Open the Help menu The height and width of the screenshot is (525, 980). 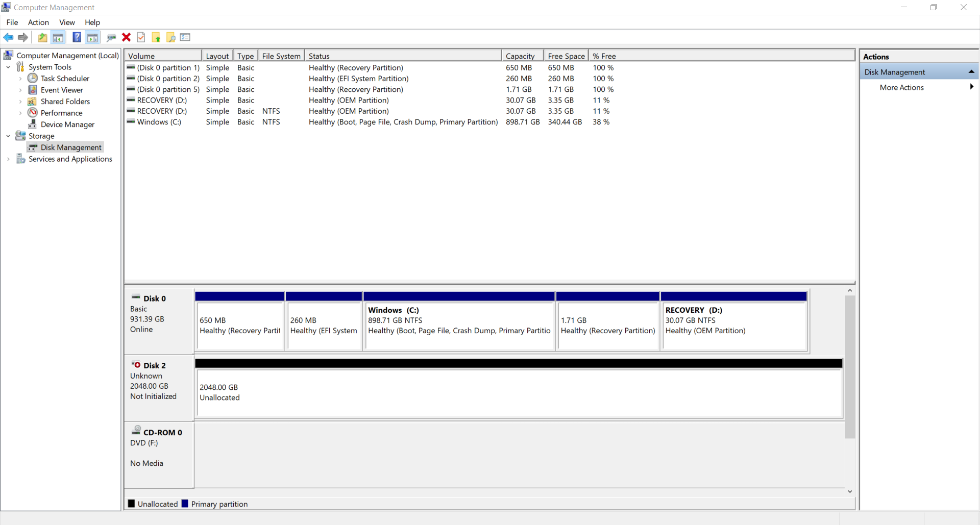[x=92, y=22]
